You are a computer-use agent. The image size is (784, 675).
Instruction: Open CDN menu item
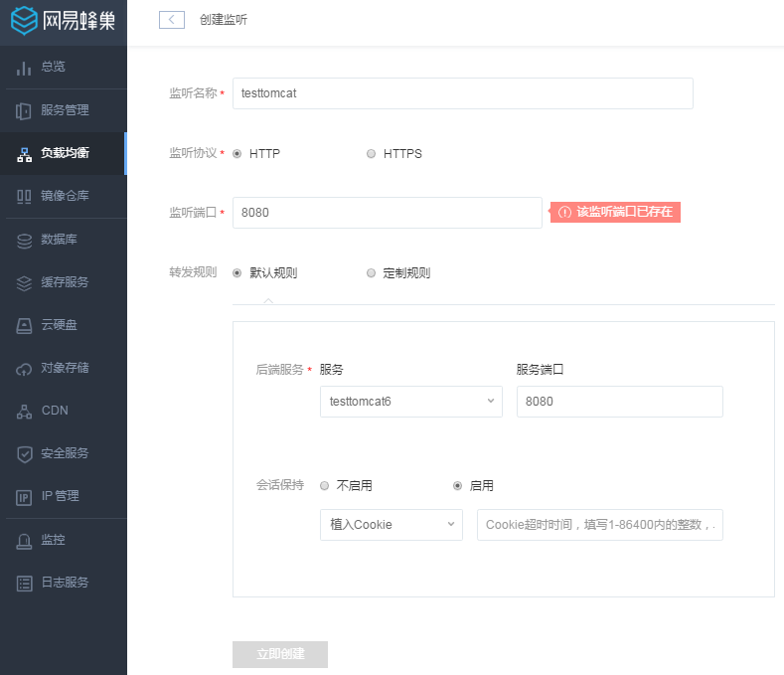pyautogui.click(x=64, y=411)
